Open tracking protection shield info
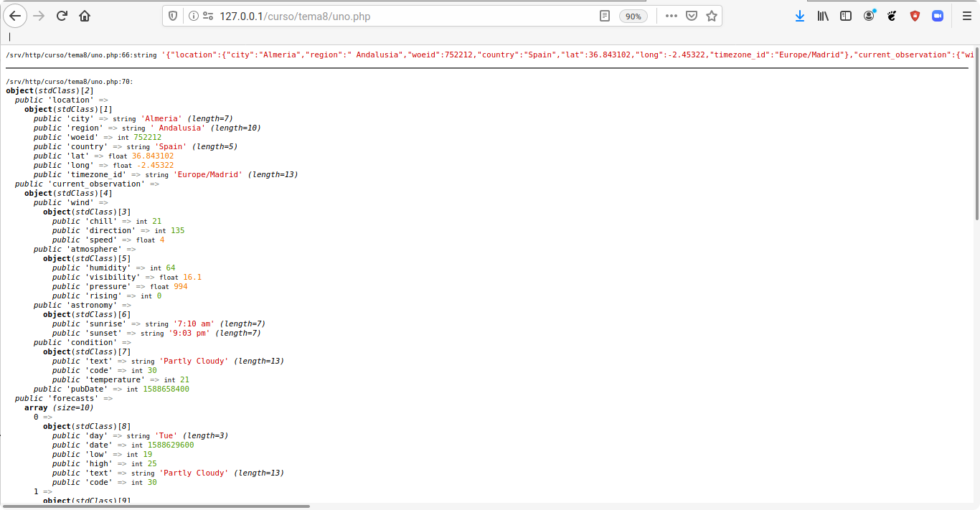The height and width of the screenshot is (510, 980). 173,16
